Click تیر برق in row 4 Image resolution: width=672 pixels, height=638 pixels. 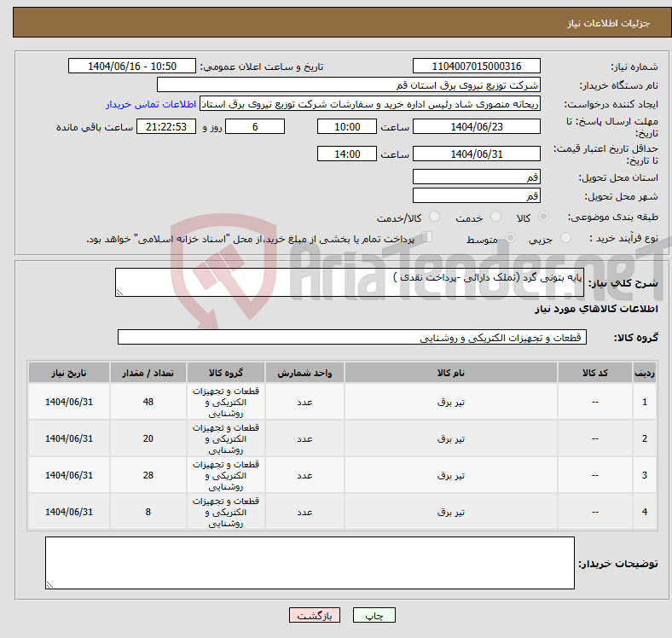451,512
